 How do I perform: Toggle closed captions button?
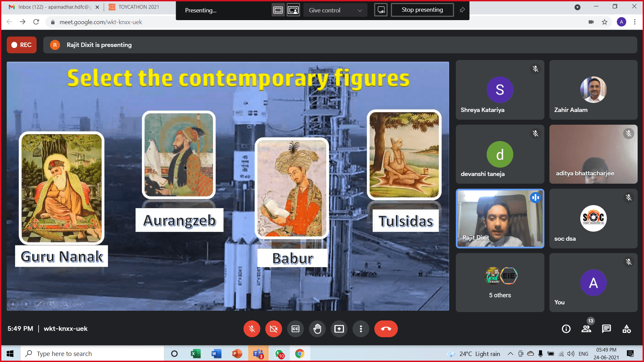tap(296, 329)
